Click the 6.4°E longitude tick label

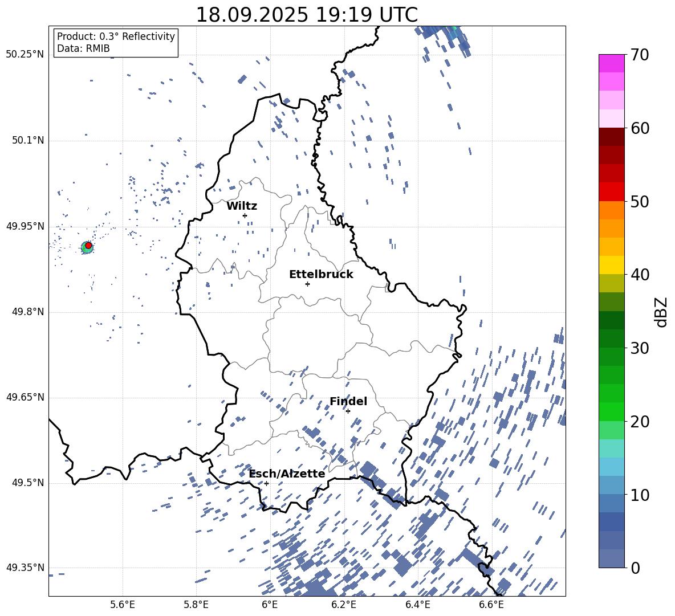417,605
